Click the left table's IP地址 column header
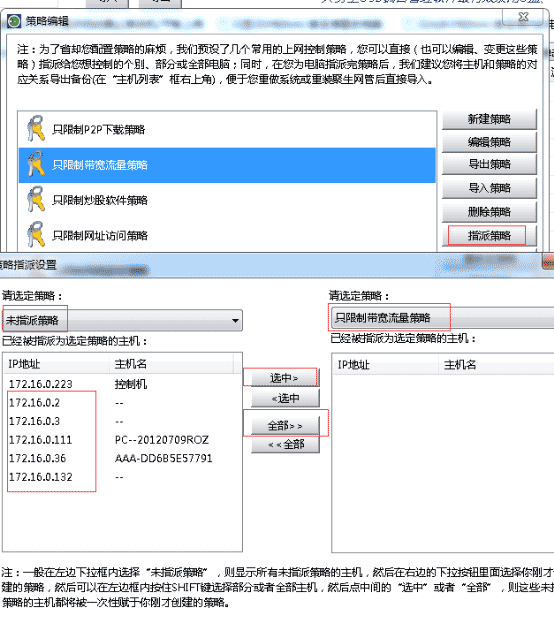 point(57,364)
